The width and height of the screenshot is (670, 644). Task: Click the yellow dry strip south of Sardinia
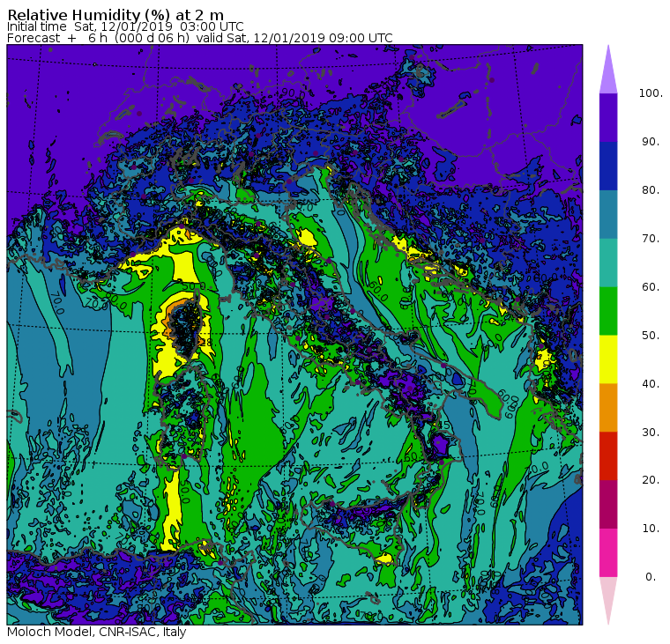(172, 510)
